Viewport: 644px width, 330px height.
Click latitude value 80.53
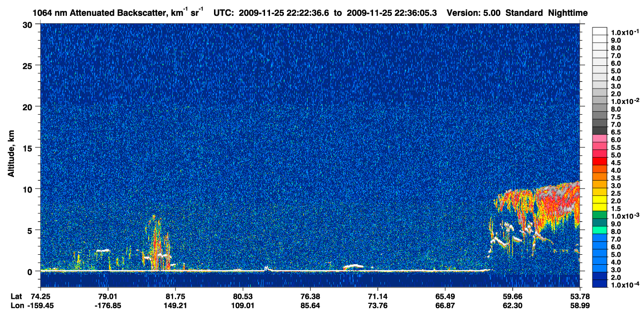[x=243, y=296]
